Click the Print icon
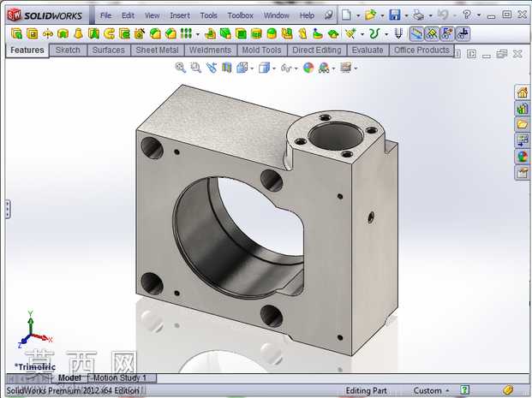Image resolution: width=532 pixels, height=398 pixels. pos(419,15)
